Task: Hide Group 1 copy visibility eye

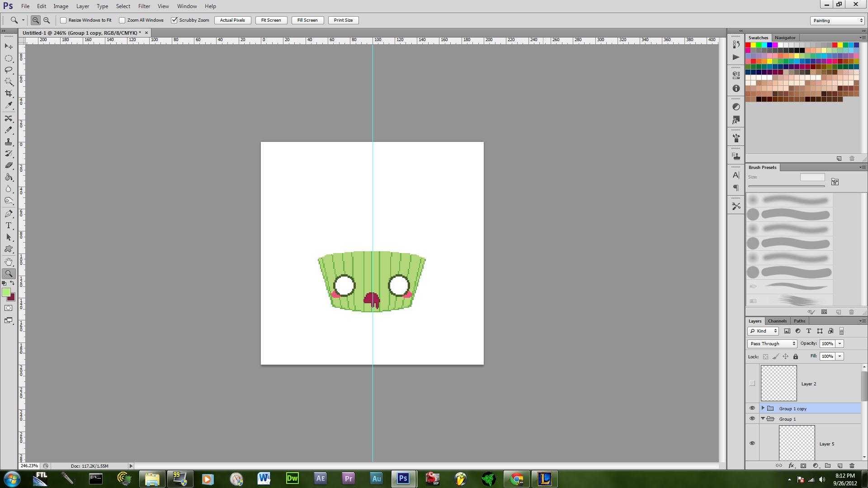Action: (752, 408)
